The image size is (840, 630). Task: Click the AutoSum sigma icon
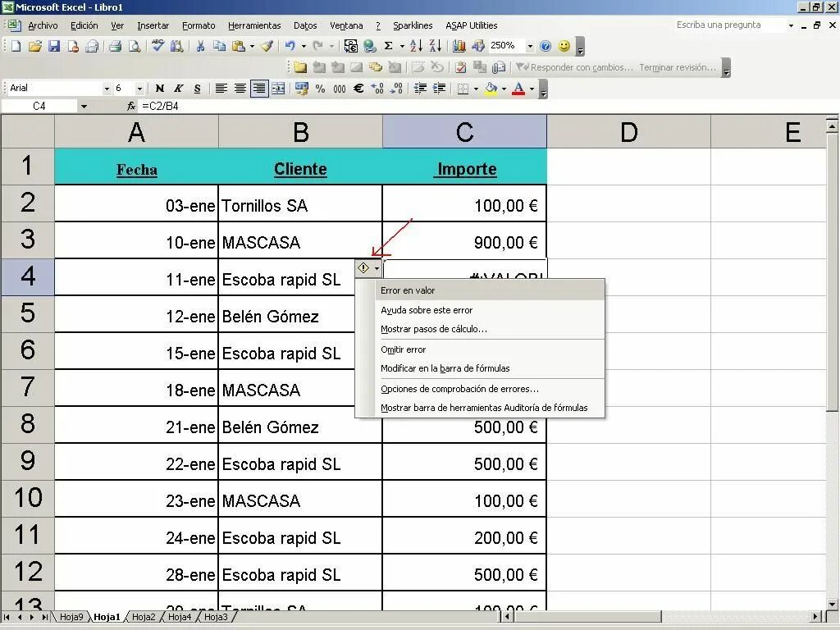click(389, 46)
